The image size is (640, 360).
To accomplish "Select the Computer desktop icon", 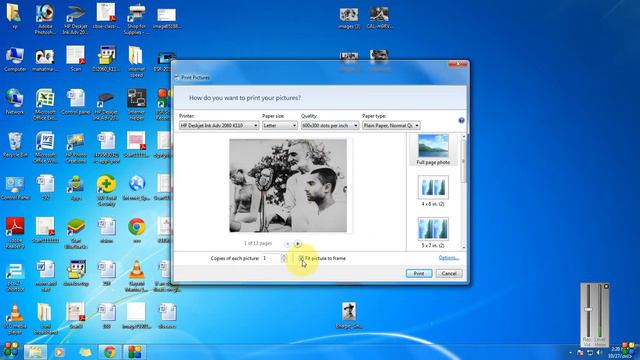I will [x=15, y=60].
